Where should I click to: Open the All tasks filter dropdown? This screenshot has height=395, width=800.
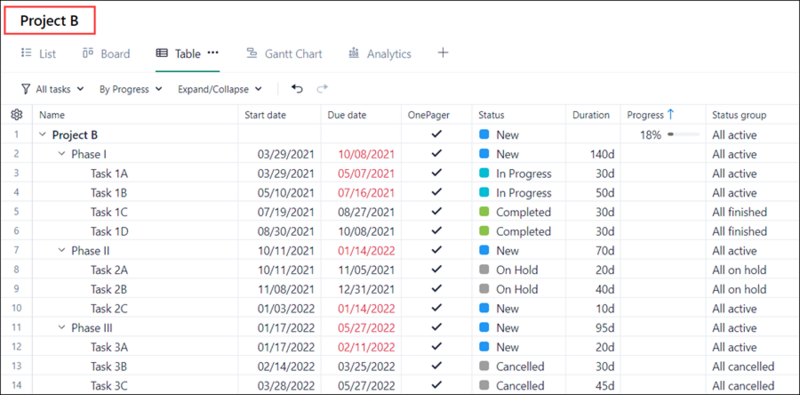click(x=52, y=89)
